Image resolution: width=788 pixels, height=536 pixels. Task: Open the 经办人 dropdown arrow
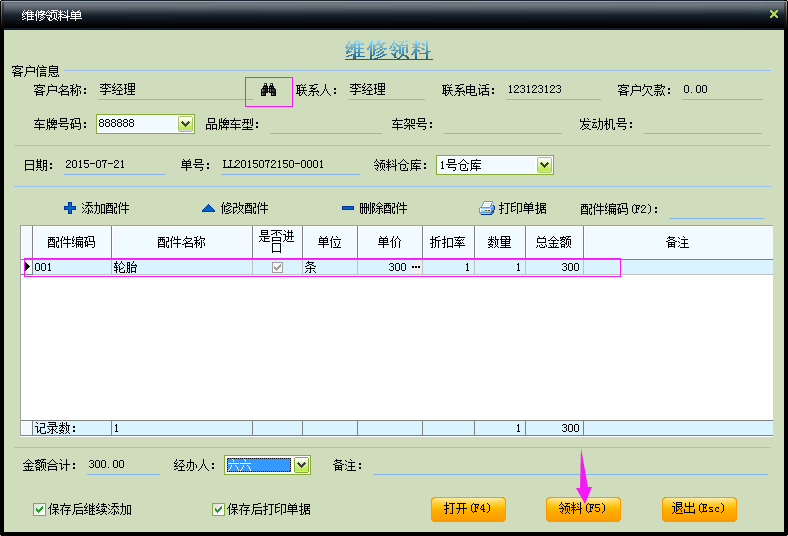point(301,465)
